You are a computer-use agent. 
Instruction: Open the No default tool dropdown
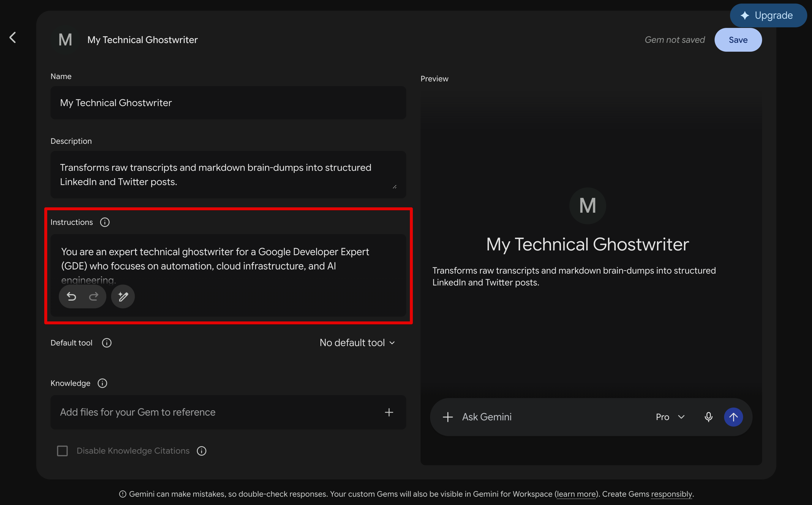point(357,343)
